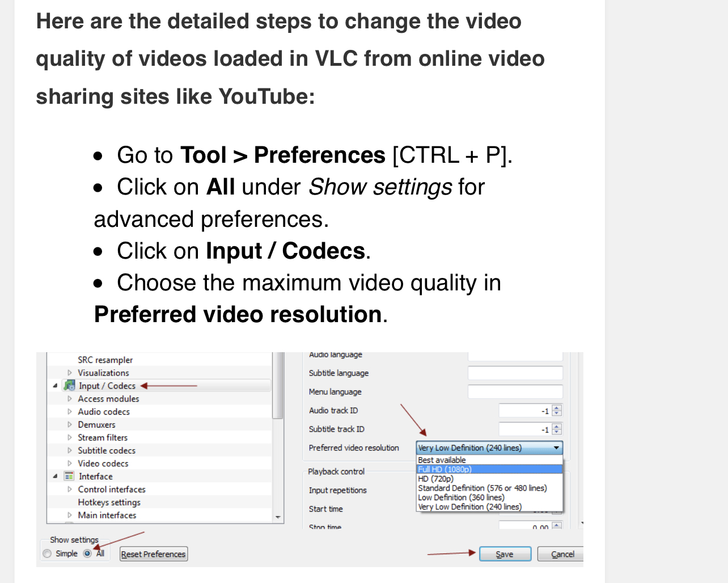Expand the Control interfaces tree node
This screenshot has width=728, height=583.
point(70,489)
